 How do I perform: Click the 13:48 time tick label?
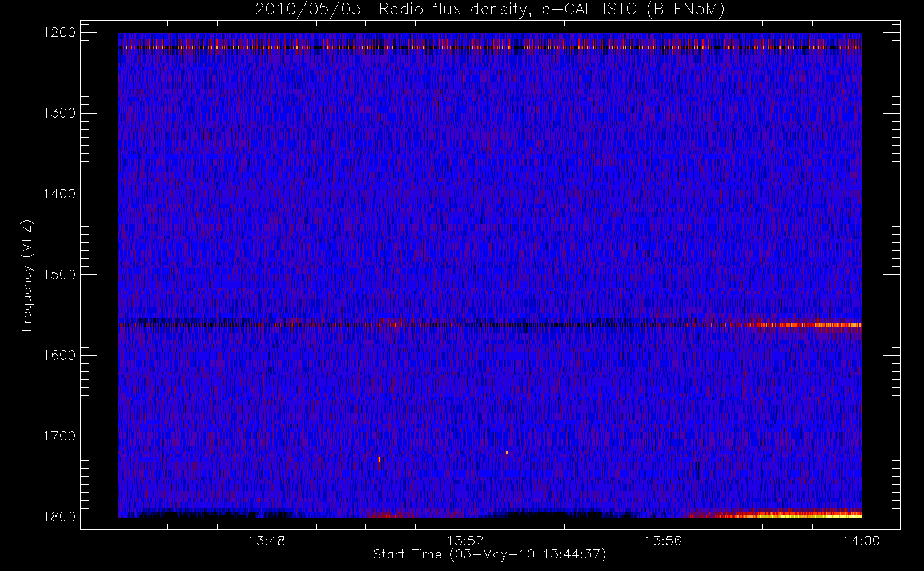tap(267, 541)
